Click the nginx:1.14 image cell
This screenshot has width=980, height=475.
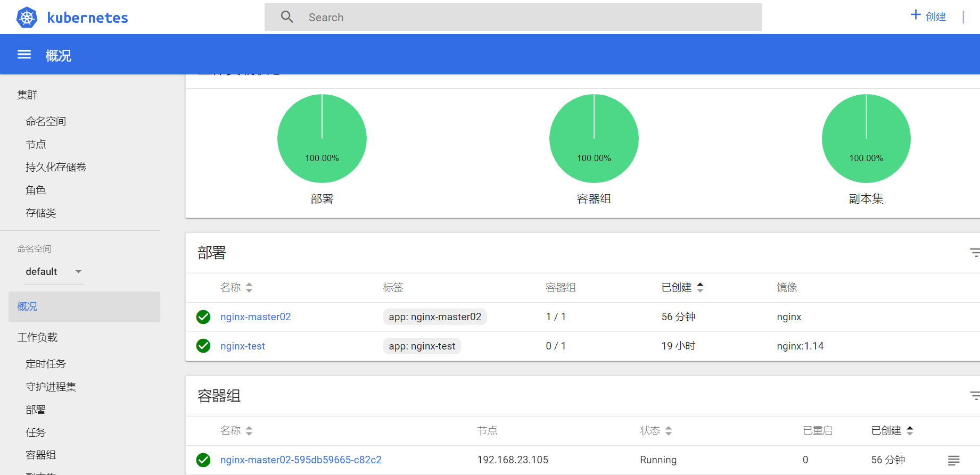pyautogui.click(x=800, y=346)
